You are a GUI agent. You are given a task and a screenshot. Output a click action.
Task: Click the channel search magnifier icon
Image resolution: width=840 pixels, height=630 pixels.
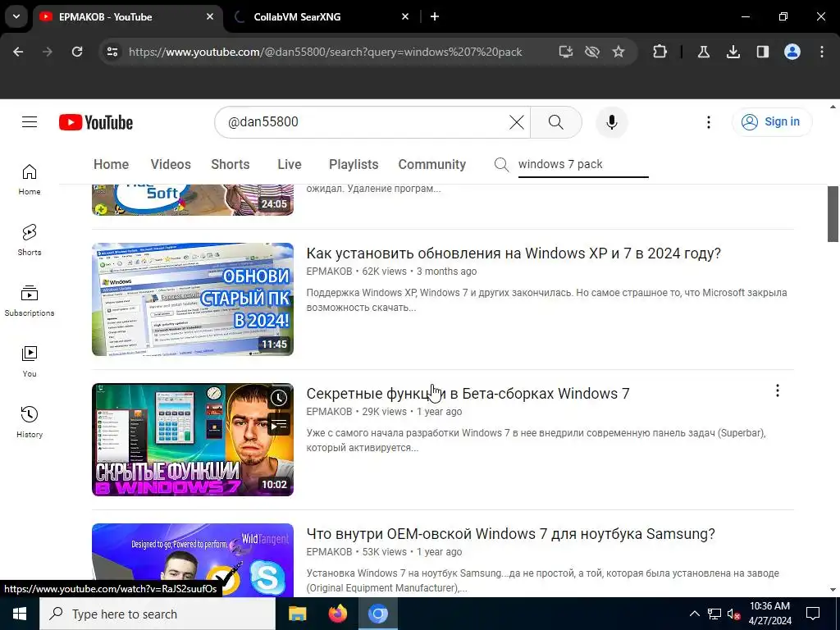501,164
